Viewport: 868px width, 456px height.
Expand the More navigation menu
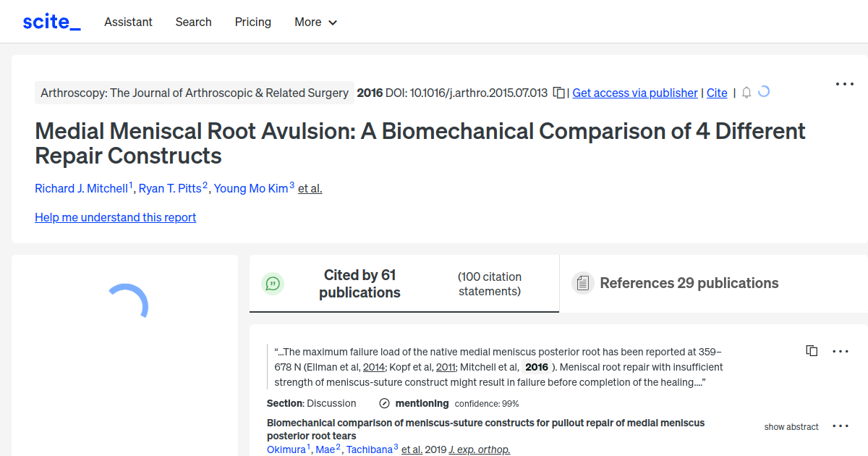(x=315, y=22)
